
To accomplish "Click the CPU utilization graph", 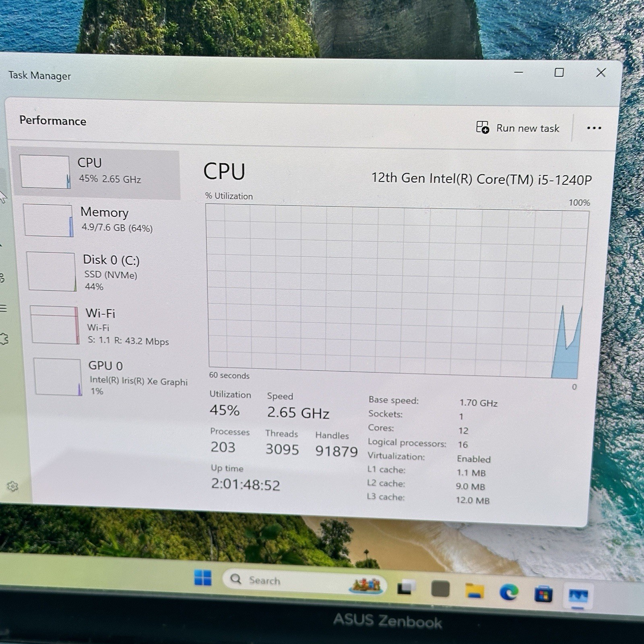I will (396, 292).
